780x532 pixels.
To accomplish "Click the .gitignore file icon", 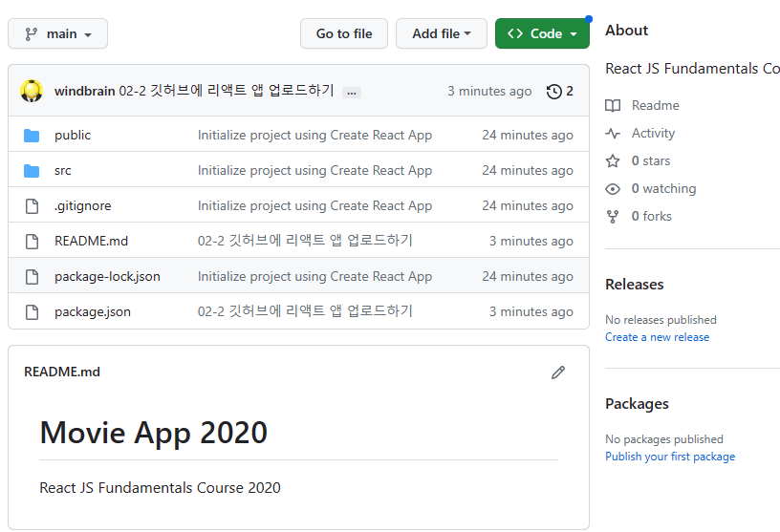I will [32, 206].
